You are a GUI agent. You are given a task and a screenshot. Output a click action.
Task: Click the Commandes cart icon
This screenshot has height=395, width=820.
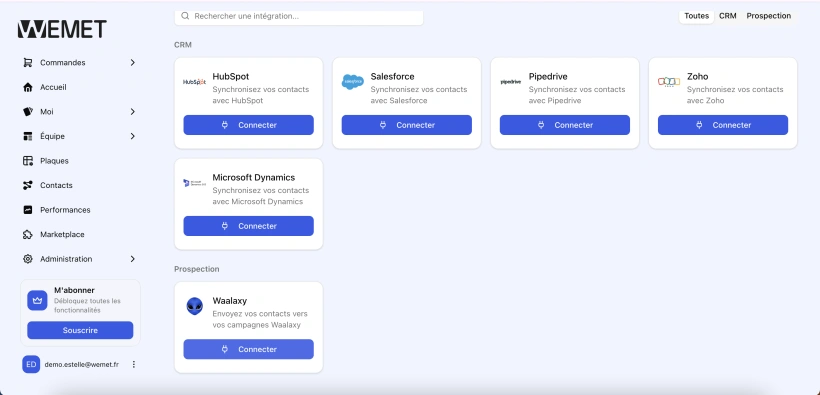click(28, 62)
